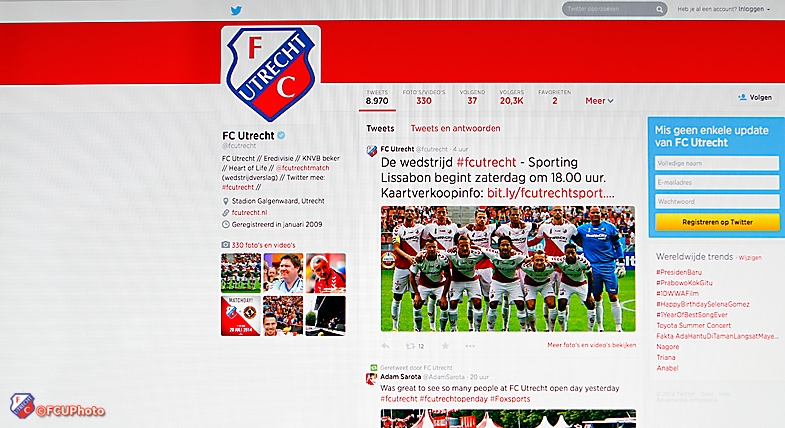The width and height of the screenshot is (785, 428).
Task: Click the Twitter bird home icon
Action: pos(236,10)
